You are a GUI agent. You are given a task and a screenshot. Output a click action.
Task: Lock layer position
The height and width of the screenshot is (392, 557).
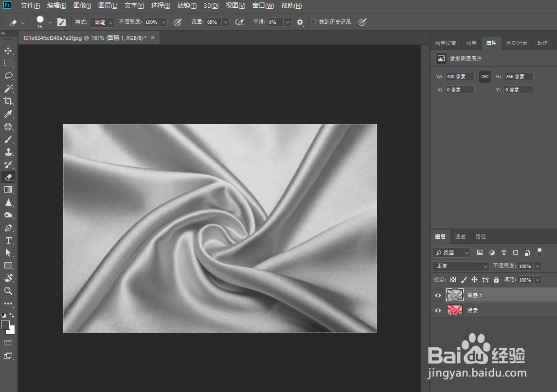(x=475, y=280)
